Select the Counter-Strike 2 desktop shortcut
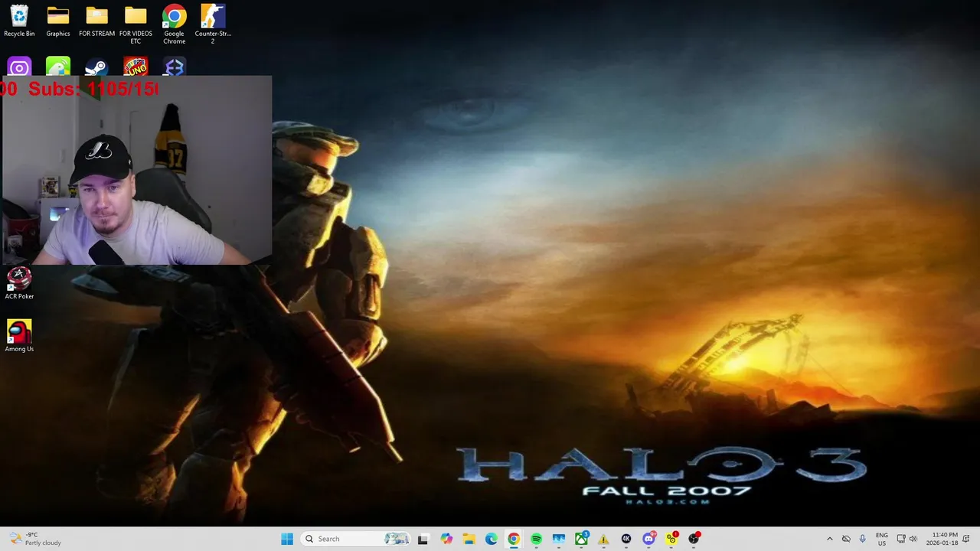Viewport: 980px width, 551px height. click(x=213, y=24)
